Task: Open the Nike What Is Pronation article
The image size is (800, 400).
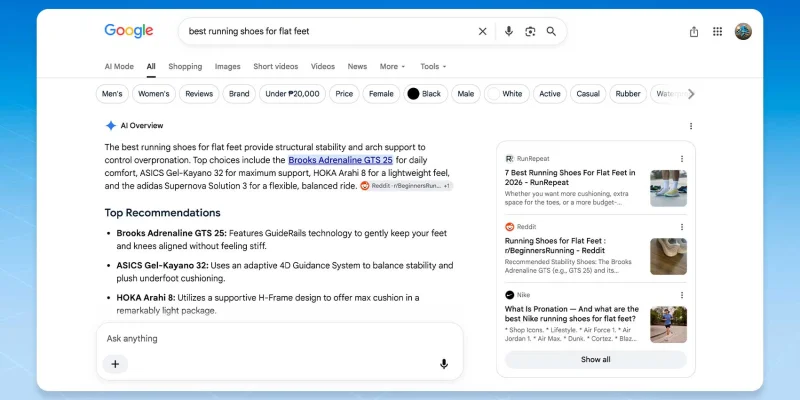Action: 571,314
